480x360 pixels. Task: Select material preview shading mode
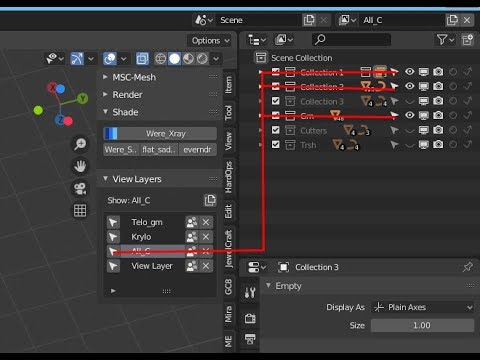point(188,59)
